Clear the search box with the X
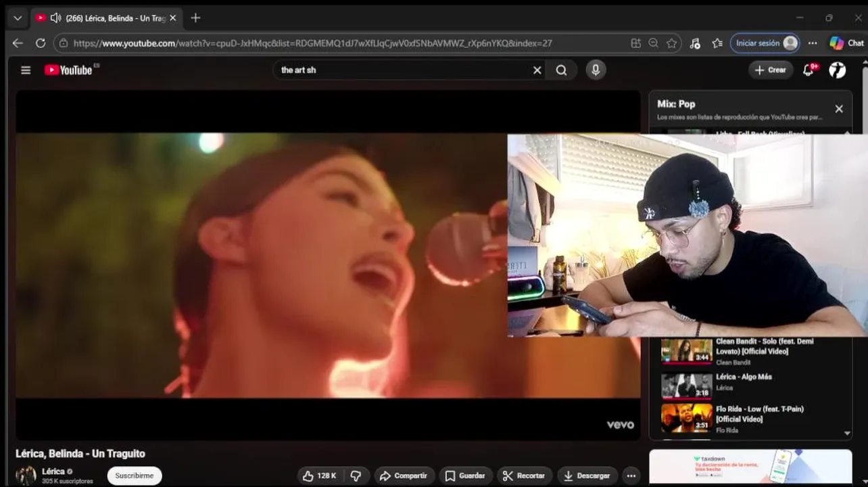This screenshot has height=487, width=868. pyautogui.click(x=537, y=70)
